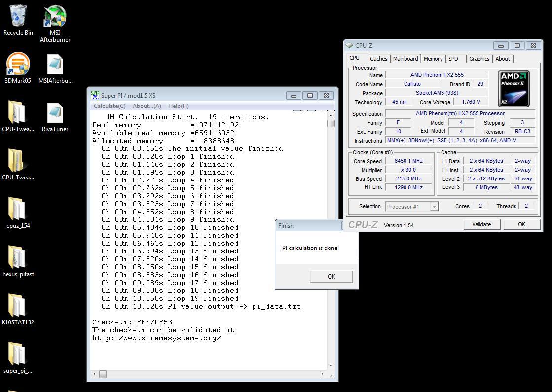Image resolution: width=552 pixels, height=392 pixels.
Task: Click the Super PI title bar icon
Action: point(95,95)
